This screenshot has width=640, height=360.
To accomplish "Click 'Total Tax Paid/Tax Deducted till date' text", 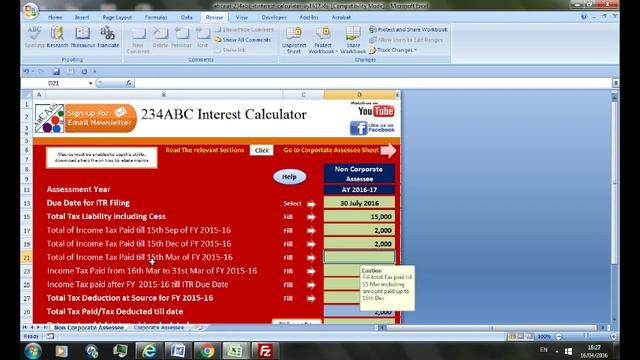I will tap(115, 311).
